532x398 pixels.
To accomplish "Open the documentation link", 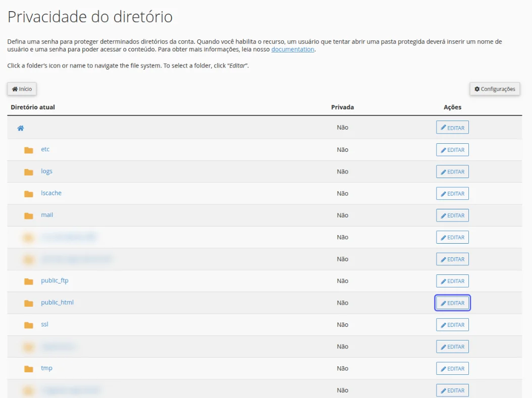I will click(293, 49).
